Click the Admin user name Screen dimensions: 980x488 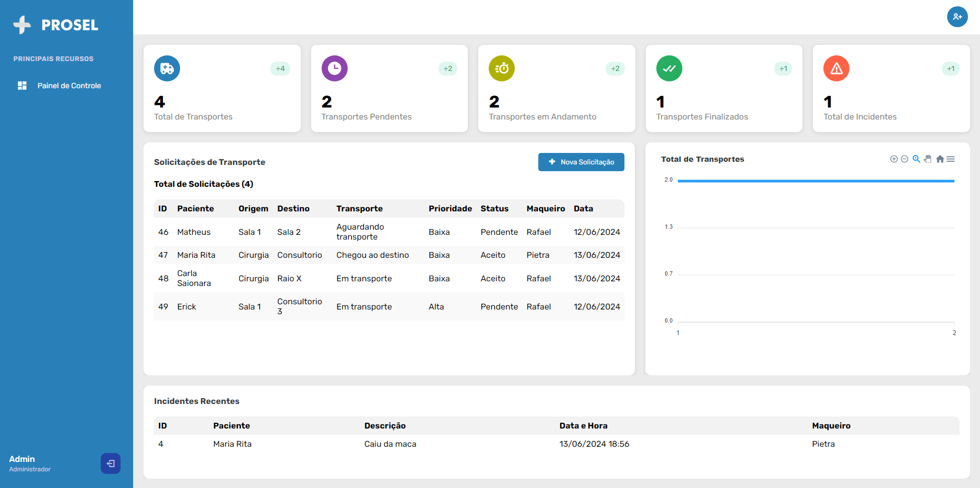(x=22, y=459)
